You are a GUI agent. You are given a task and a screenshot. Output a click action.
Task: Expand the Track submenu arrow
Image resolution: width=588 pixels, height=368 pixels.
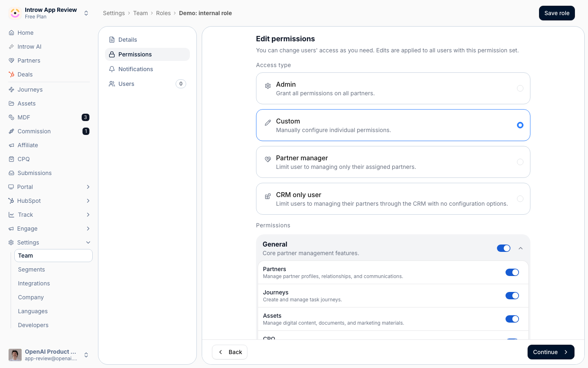click(88, 215)
